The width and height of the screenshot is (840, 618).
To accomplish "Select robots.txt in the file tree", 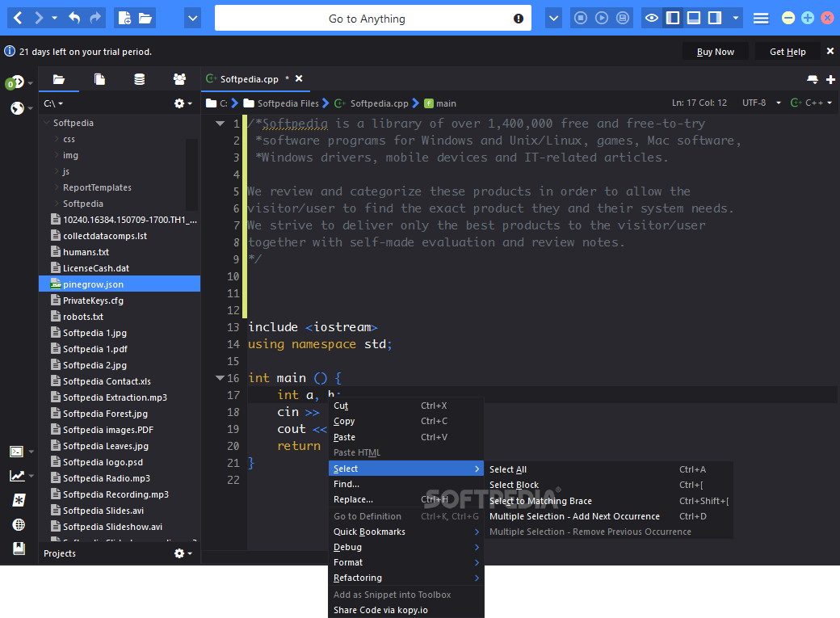I will (x=120, y=317).
